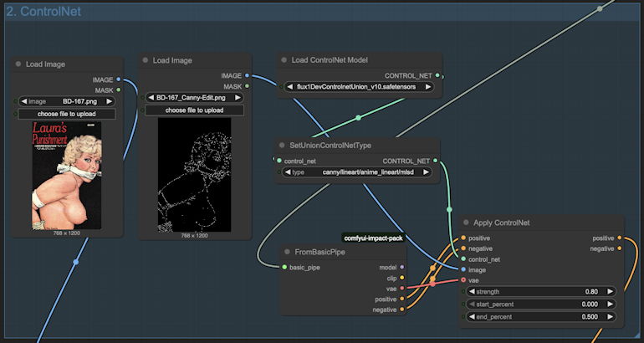Click the comfyui-impact-pack badge label

pos(374,238)
